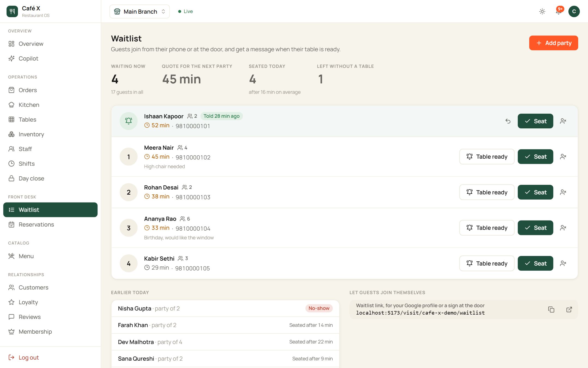Open Reservations from the sidebar
Image resolution: width=588 pixels, height=368 pixels.
click(x=50, y=224)
